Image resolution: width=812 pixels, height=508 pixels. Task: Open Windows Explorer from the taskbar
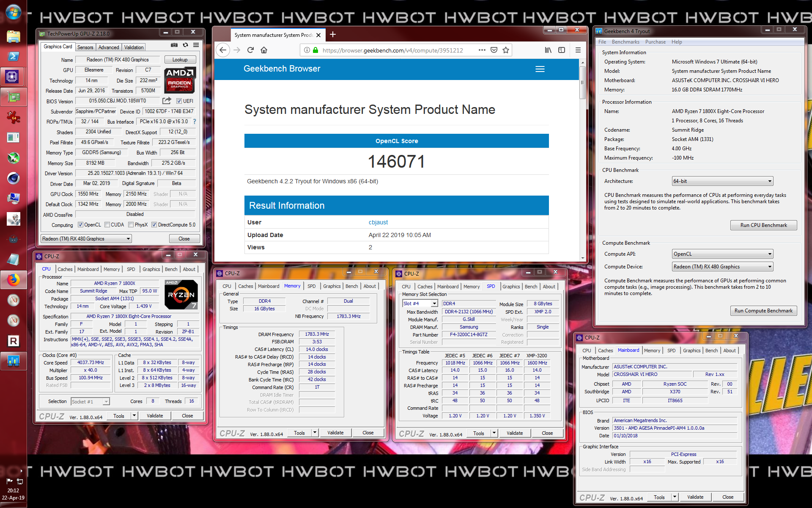[x=13, y=36]
